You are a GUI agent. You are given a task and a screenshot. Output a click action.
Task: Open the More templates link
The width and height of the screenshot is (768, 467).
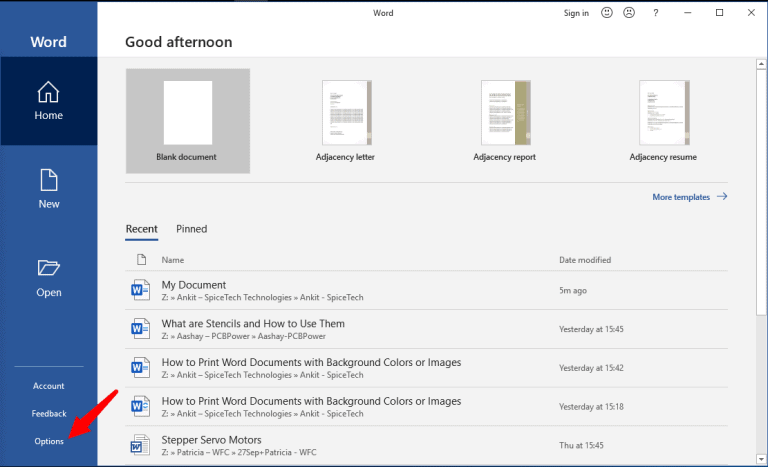(x=681, y=197)
